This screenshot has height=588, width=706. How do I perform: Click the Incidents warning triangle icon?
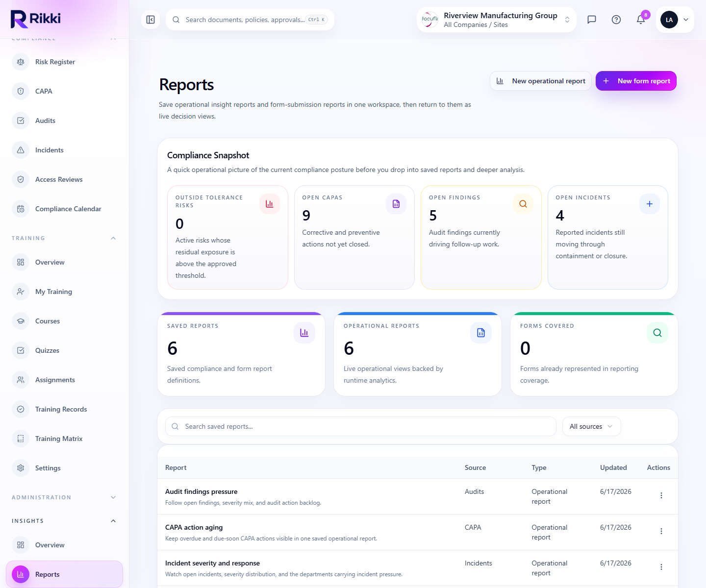[x=21, y=150]
